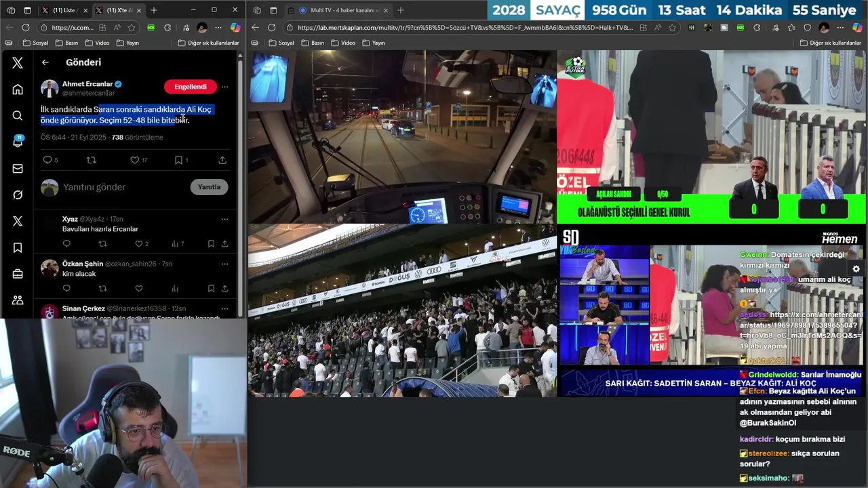Reply to Ahmet Ercanlar's post

[47, 160]
